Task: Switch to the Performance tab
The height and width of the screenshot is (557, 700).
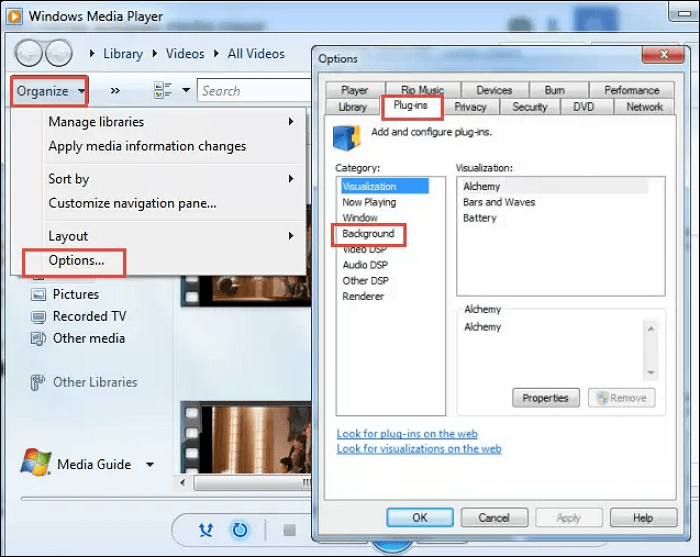Action: (632, 90)
